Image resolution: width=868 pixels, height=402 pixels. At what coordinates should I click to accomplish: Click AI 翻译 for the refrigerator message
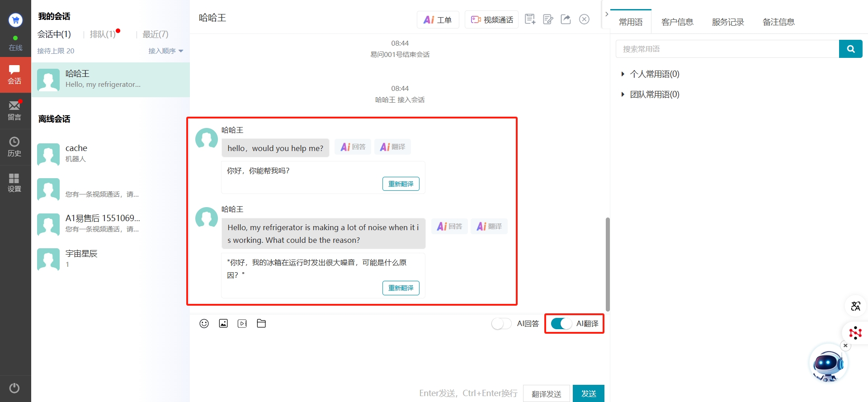point(489,226)
